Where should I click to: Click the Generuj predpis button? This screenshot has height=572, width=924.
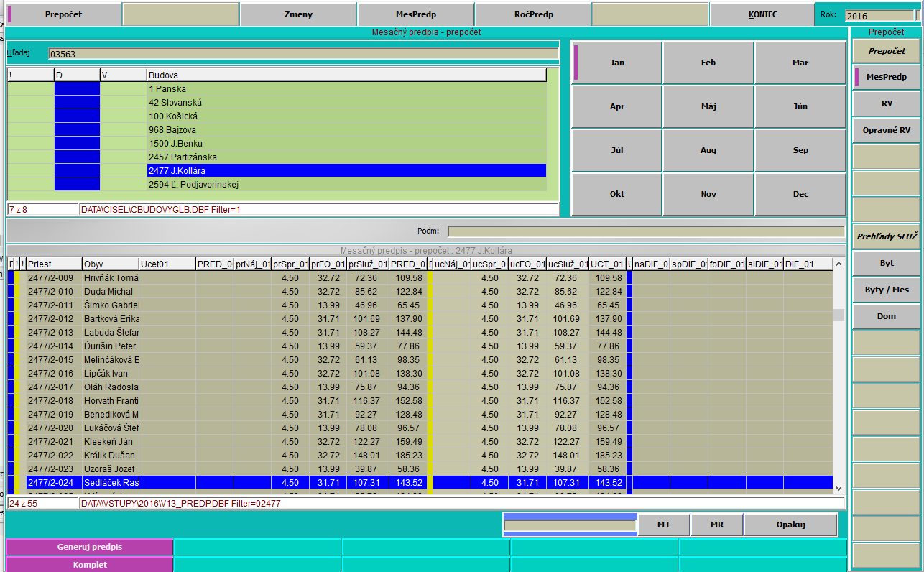pyautogui.click(x=90, y=547)
